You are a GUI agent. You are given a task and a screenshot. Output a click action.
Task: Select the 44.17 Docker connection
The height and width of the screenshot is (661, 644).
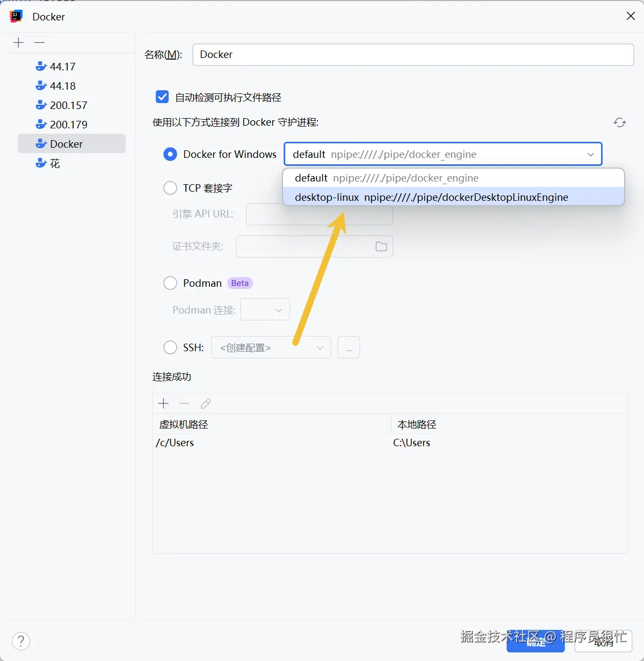pyautogui.click(x=71, y=67)
